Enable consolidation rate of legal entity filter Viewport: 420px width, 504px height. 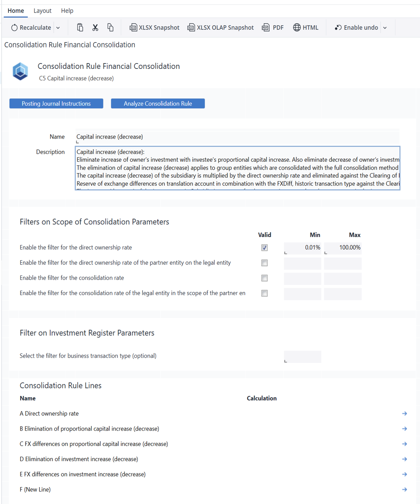[265, 294]
